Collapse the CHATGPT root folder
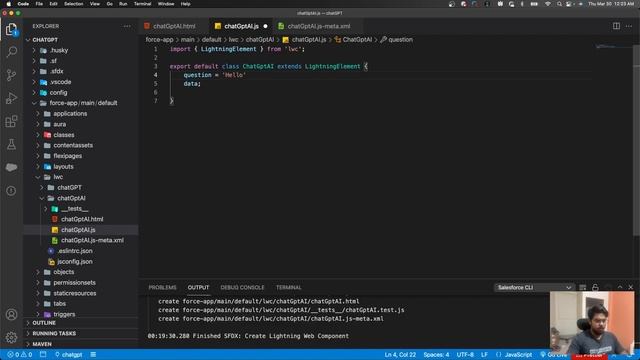The image size is (640, 360). coord(45,40)
